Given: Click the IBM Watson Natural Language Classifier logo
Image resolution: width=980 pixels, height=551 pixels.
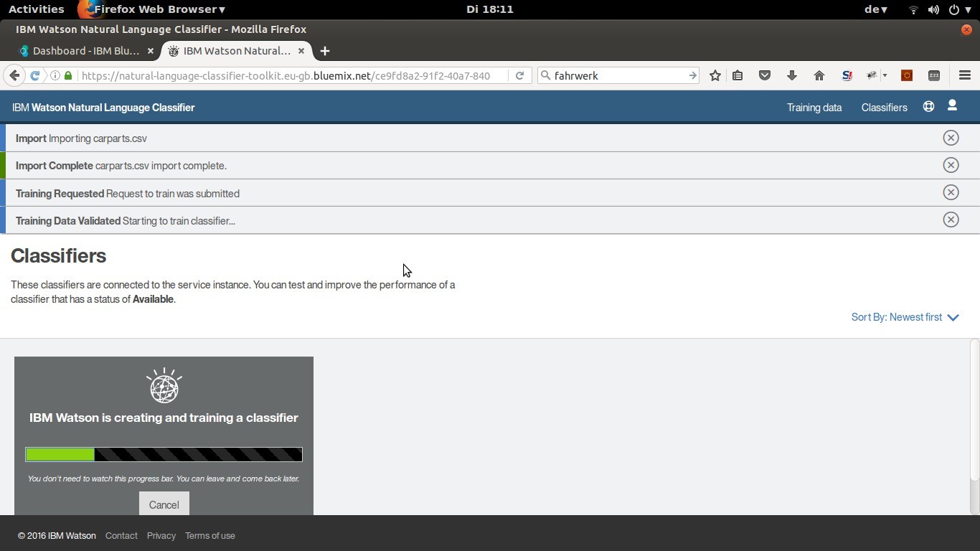Looking at the screenshot, I should click(x=103, y=108).
